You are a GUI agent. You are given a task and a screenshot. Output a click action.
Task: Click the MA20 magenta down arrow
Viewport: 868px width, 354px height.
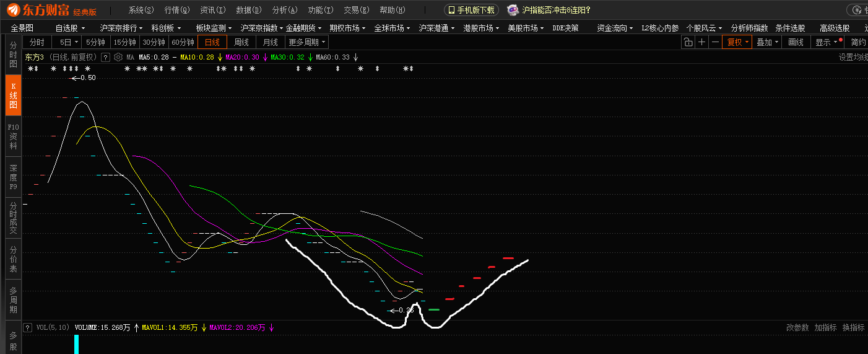click(265, 57)
